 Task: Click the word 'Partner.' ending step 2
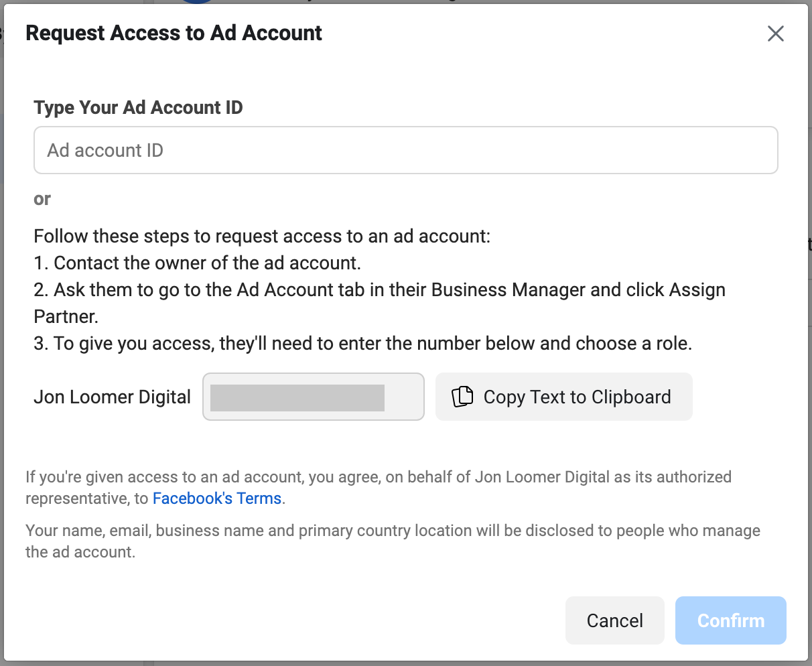(66, 316)
